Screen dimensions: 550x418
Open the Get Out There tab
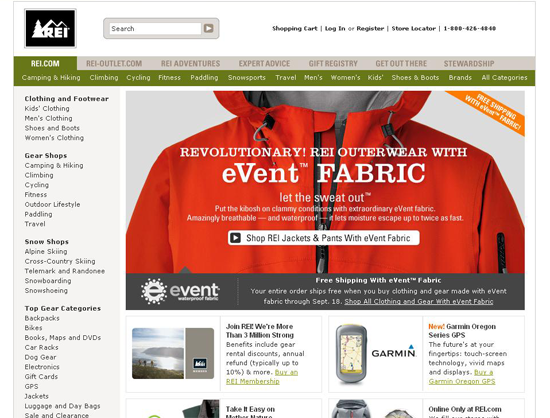[401, 63]
